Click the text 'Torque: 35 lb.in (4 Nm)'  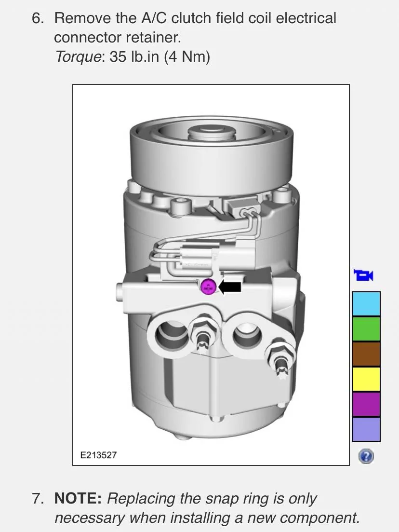click(133, 56)
